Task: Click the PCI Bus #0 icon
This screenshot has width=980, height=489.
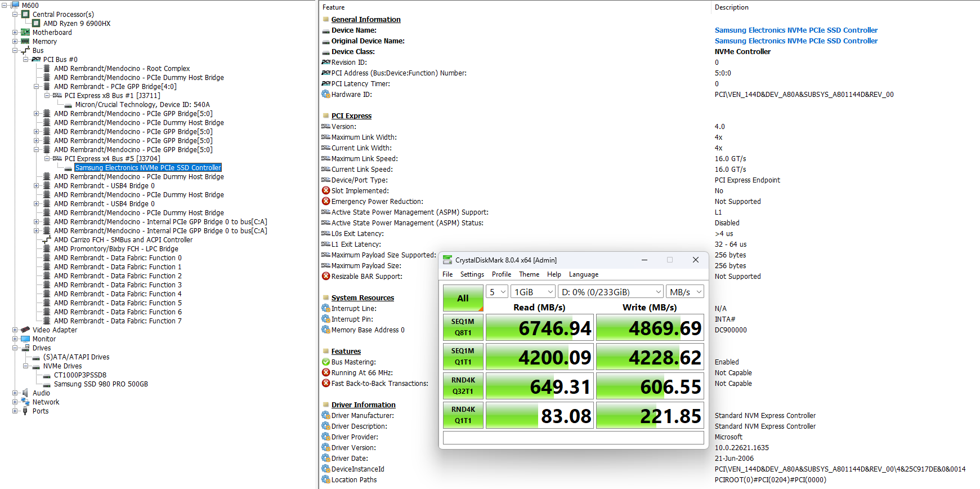Action: pyautogui.click(x=36, y=59)
